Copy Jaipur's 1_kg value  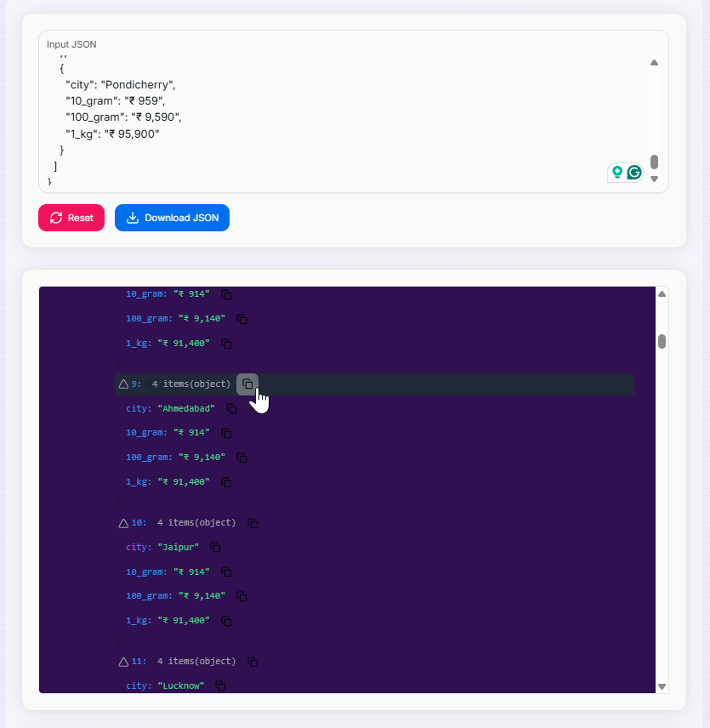pos(226,621)
